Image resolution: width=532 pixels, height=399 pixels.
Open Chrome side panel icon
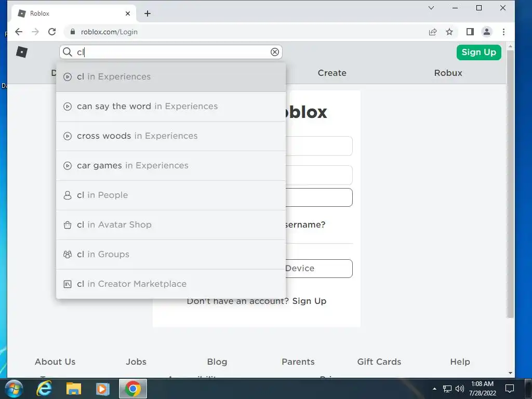[470, 32]
